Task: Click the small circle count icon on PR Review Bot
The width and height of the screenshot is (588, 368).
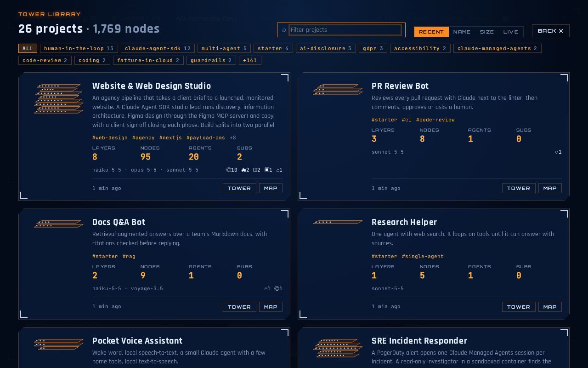Action: tap(558, 152)
